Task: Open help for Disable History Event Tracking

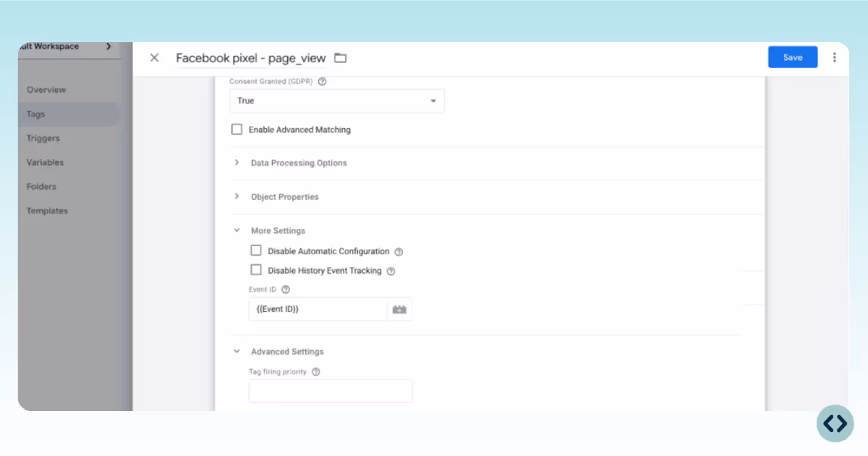Action: [391, 271]
